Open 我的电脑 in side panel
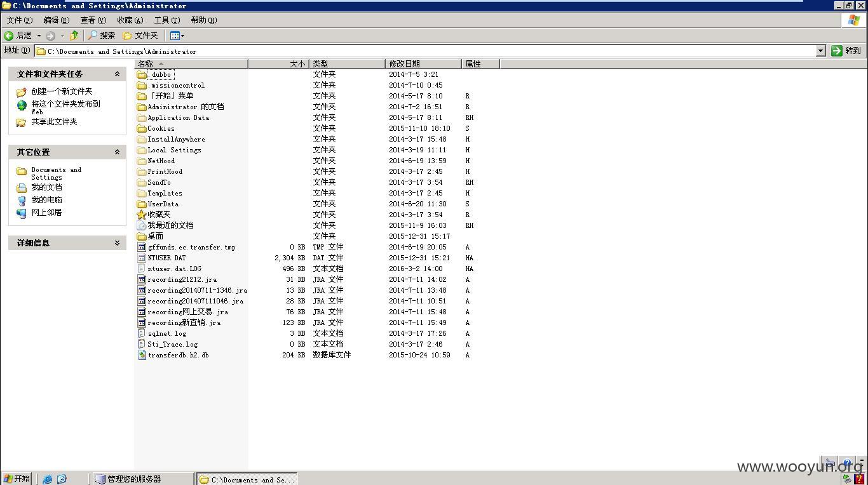Image resolution: width=868 pixels, height=485 pixels. point(46,200)
